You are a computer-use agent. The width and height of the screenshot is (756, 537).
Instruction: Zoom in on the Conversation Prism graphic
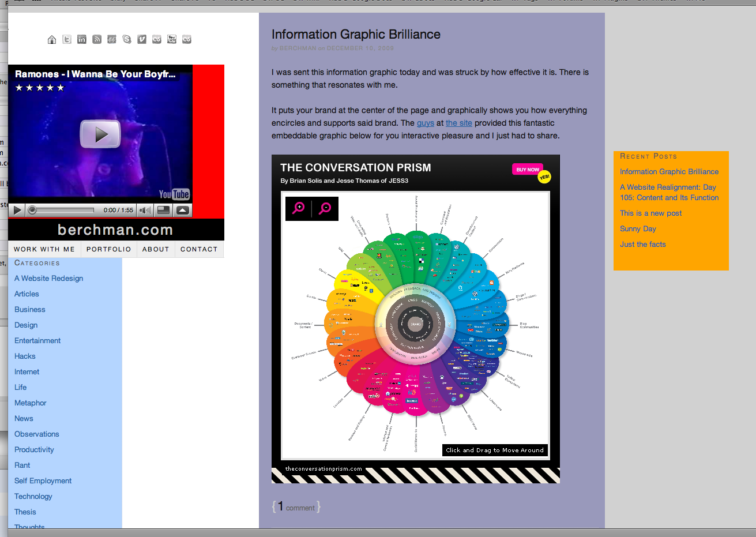(299, 208)
